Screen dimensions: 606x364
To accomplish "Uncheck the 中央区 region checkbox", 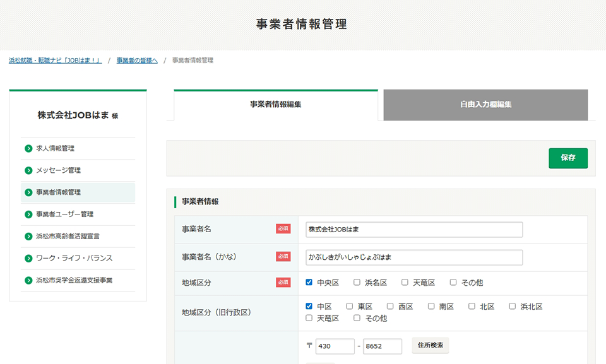I will click(309, 283).
